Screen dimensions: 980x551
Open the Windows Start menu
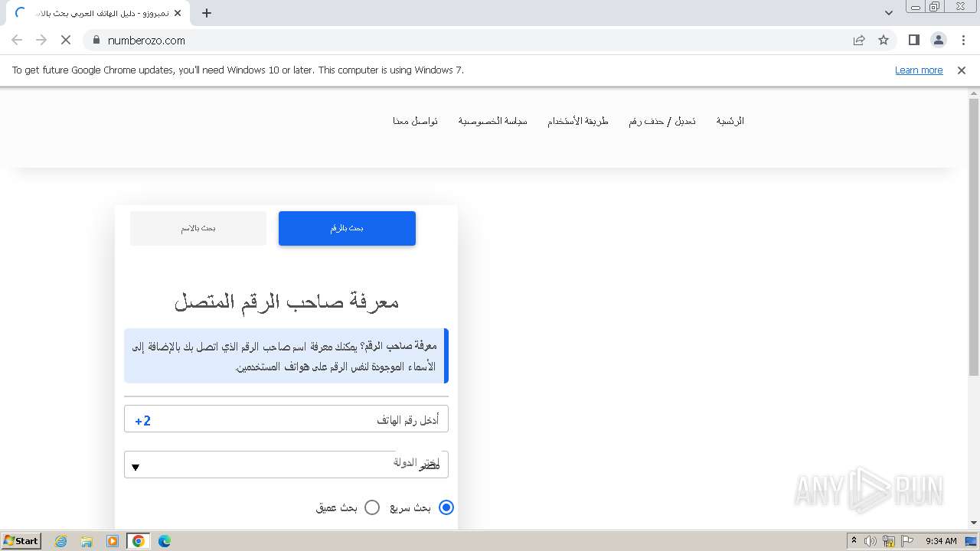tap(21, 541)
